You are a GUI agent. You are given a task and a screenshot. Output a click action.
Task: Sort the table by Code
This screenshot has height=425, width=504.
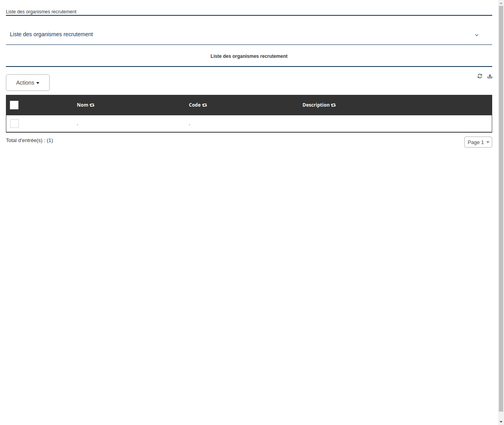click(204, 105)
